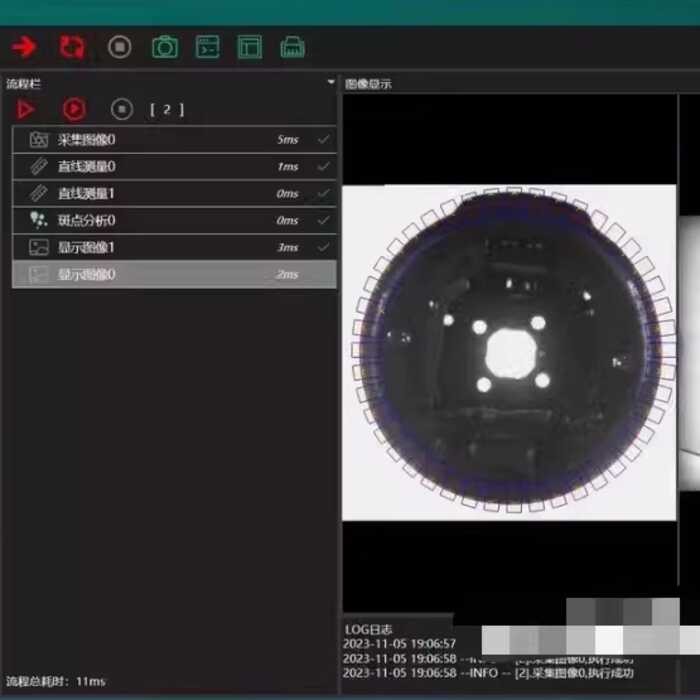The image size is (700, 700).
Task: Click the blob dots icon of 斑点分析0
Action: point(38,220)
